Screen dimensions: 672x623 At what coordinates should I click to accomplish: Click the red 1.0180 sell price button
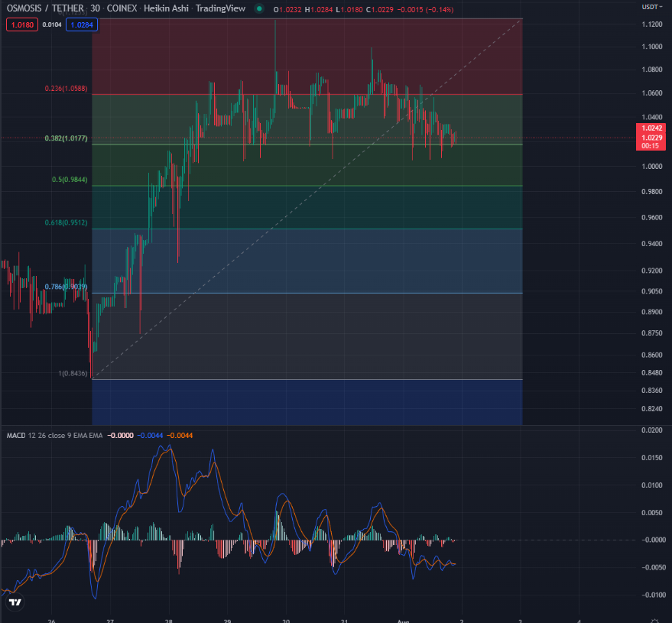pyautogui.click(x=22, y=25)
